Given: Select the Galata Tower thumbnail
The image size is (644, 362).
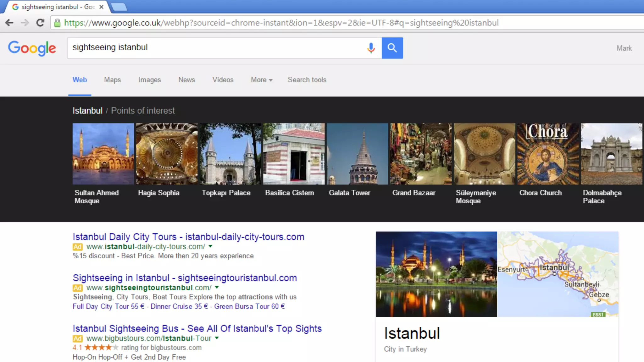Looking at the screenshot, I should (357, 154).
